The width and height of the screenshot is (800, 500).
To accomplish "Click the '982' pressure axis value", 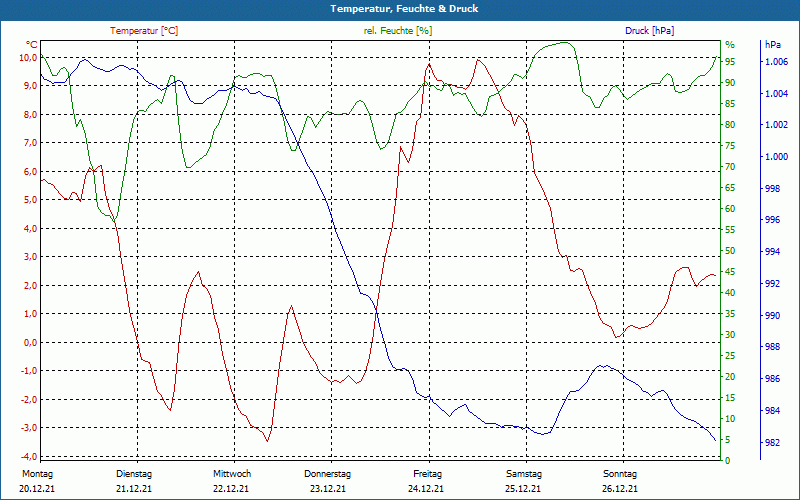I will [773, 442].
